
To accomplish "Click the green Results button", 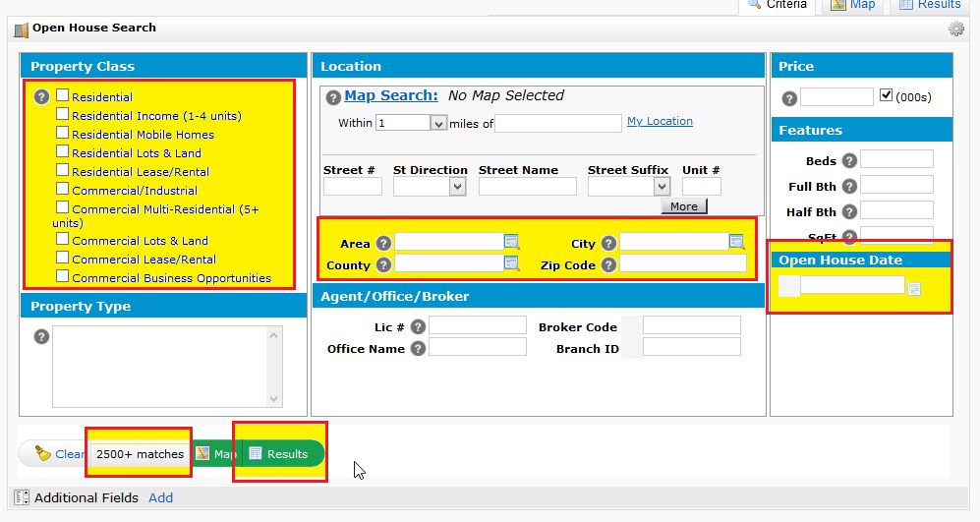I will coord(282,454).
